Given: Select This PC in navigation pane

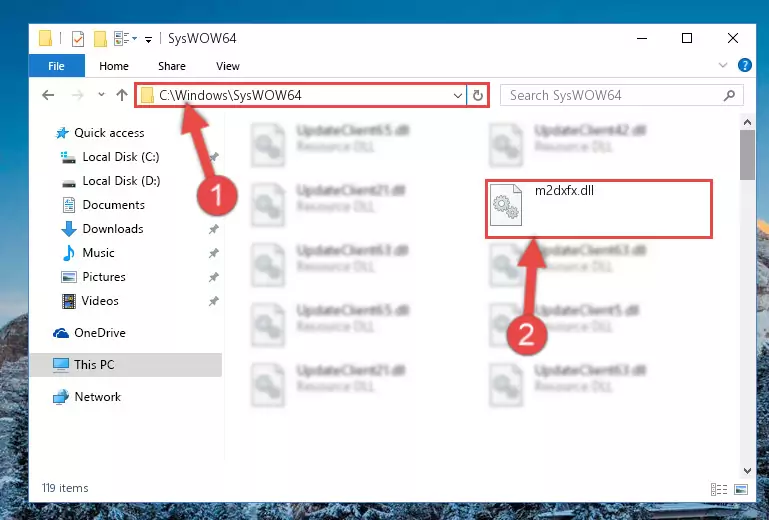Looking at the screenshot, I should point(94,364).
